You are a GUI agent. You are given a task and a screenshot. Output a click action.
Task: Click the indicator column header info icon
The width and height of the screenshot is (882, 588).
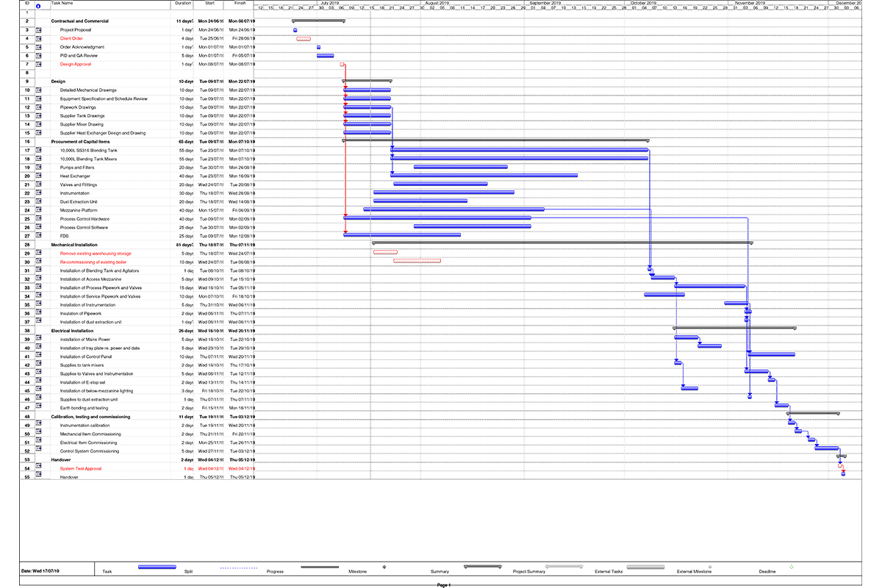point(37,7)
